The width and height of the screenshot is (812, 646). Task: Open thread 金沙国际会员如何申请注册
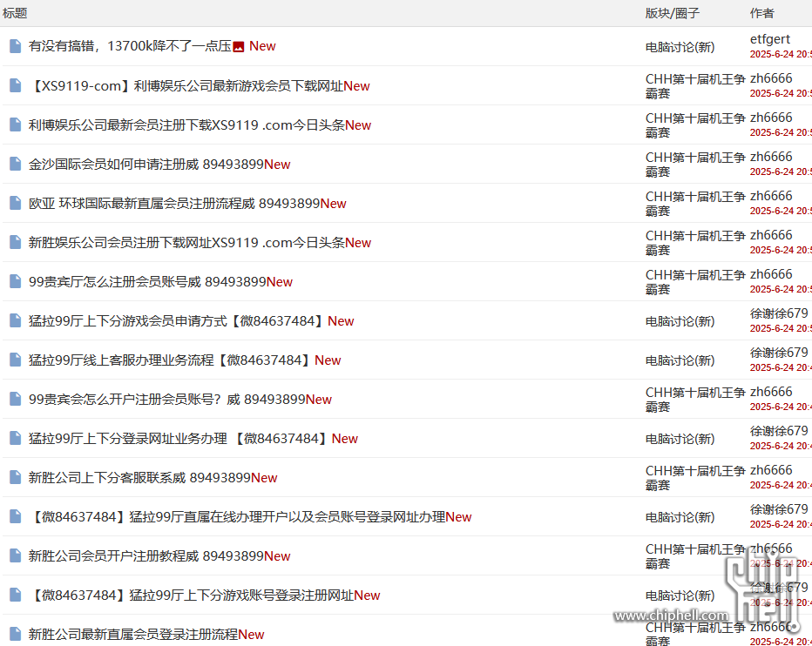pos(146,164)
